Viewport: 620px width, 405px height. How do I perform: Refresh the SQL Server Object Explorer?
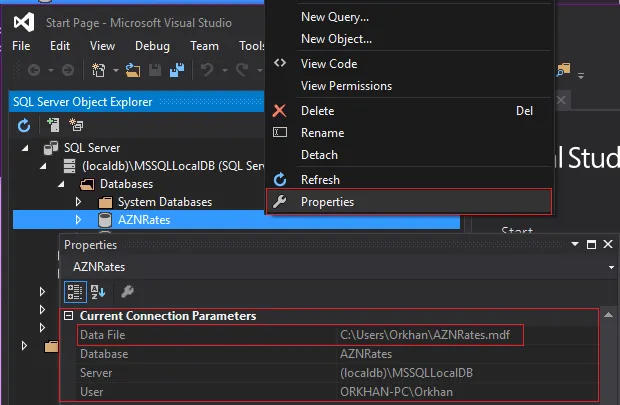pos(24,125)
